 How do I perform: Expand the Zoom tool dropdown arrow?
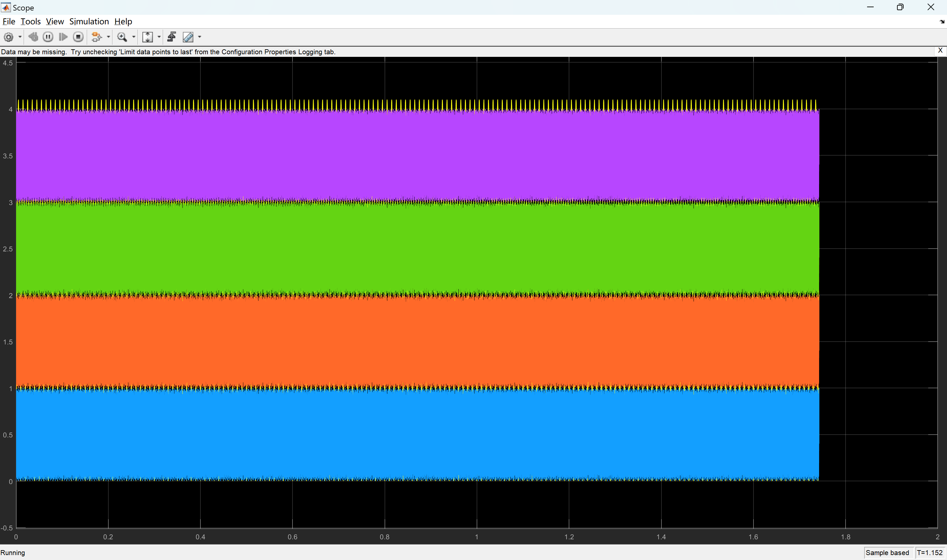pyautogui.click(x=134, y=37)
